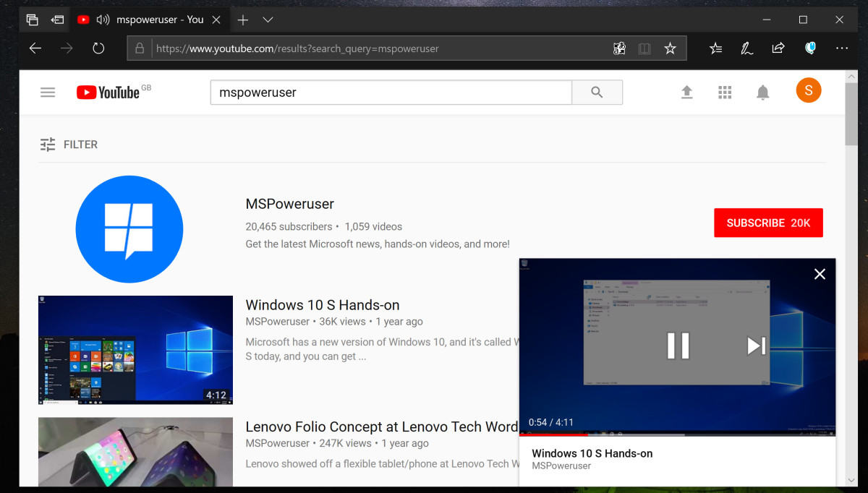Open the Lenovo Folio Concept video title

[x=382, y=426]
